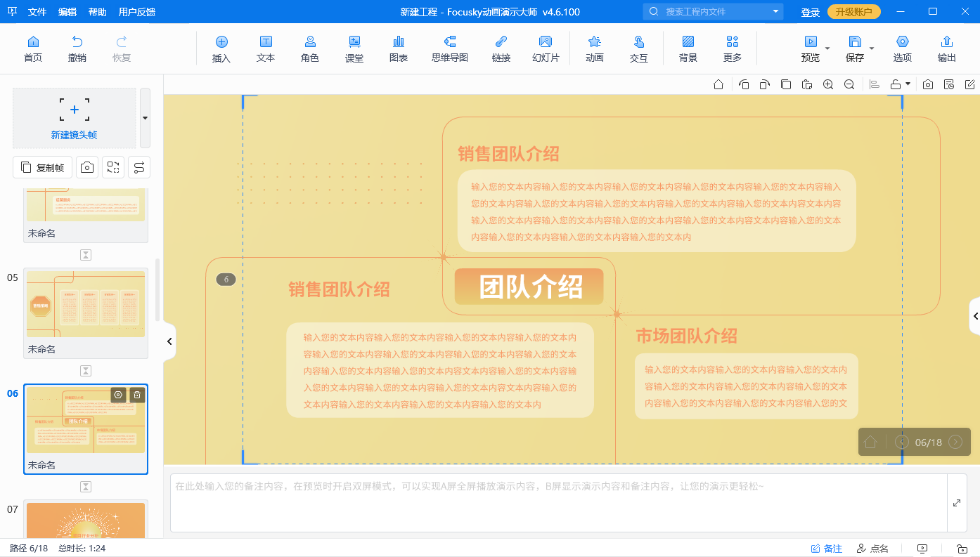Go to previous frame on canvas navigator

click(x=902, y=442)
